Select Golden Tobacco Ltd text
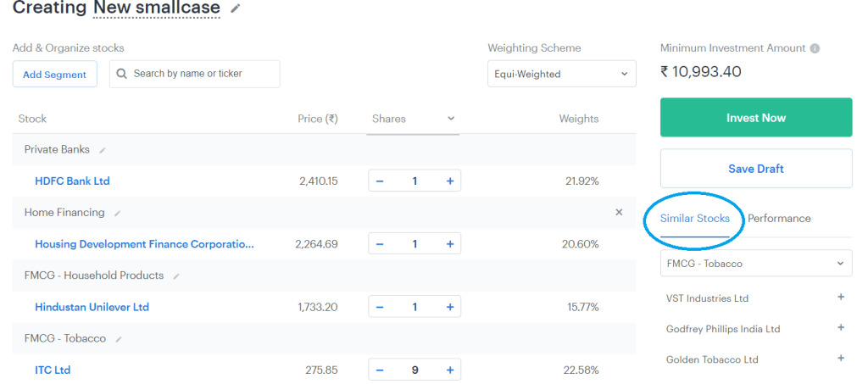Screen dimensions: 868x384 click(x=712, y=359)
